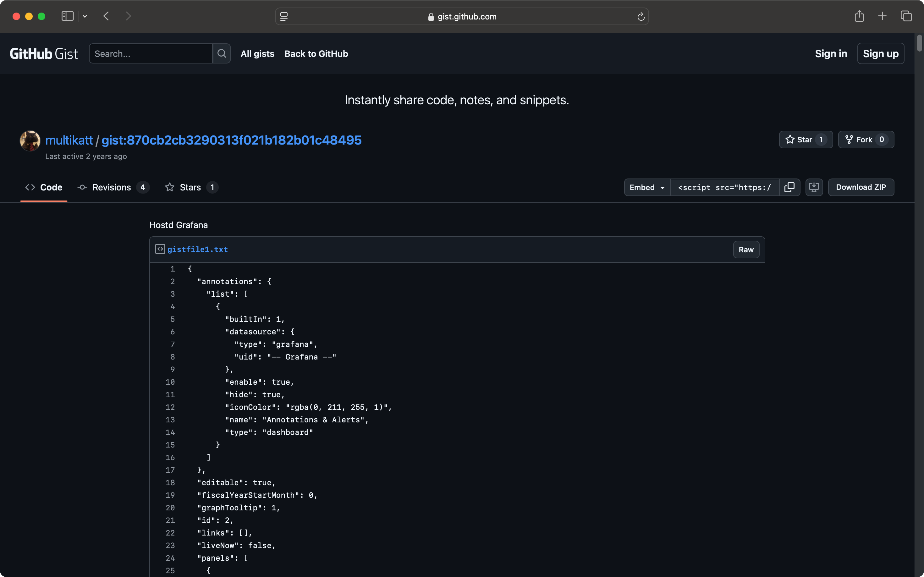
Task: Click the page vertical scrollbar thumb
Action: pyautogui.click(x=919, y=43)
